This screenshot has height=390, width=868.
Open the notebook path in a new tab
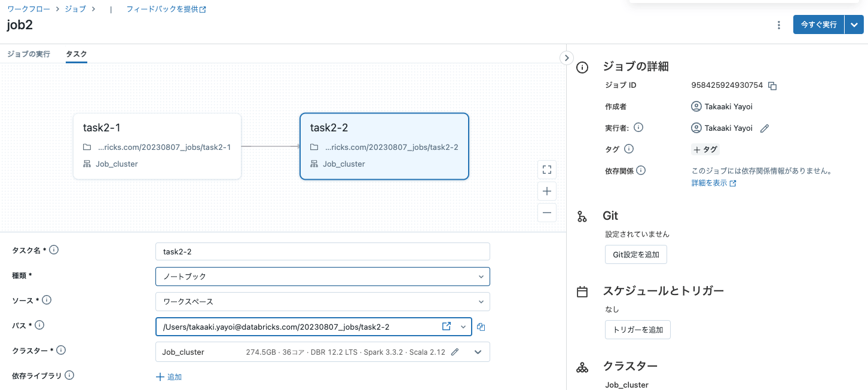pos(446,327)
